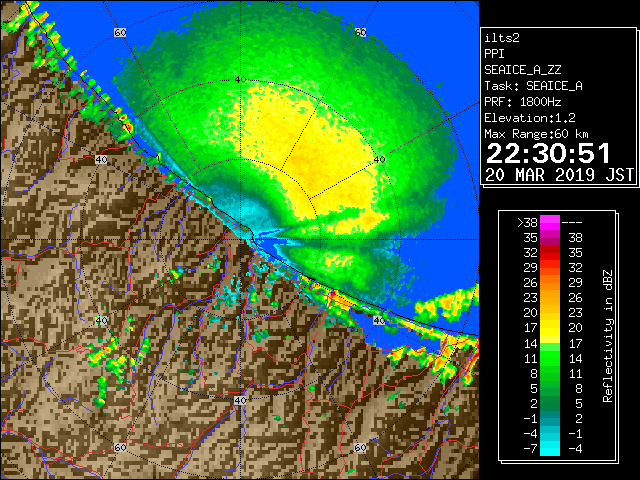This screenshot has height=480, width=640.
Task: Click the '60' ring label on southwest land
Action: 120,447
